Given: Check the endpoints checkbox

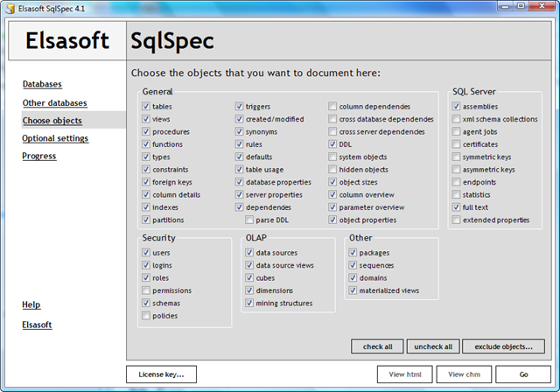Looking at the screenshot, I should [x=456, y=182].
